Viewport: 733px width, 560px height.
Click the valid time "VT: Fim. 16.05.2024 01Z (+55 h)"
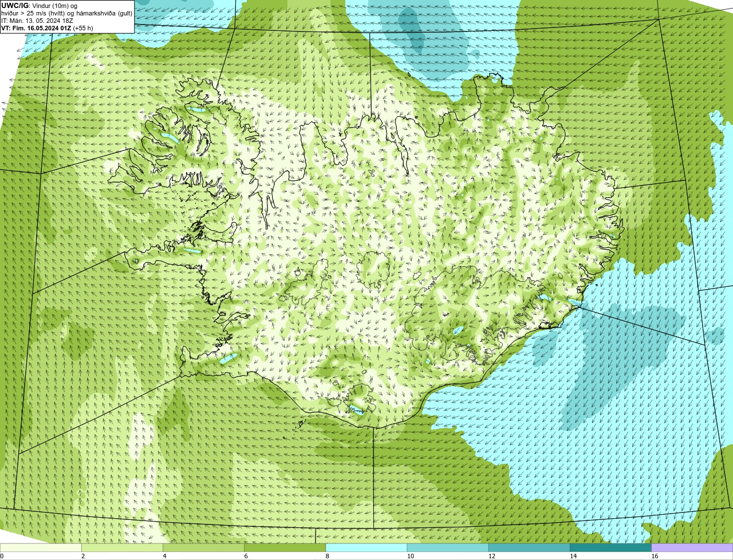pos(47,28)
